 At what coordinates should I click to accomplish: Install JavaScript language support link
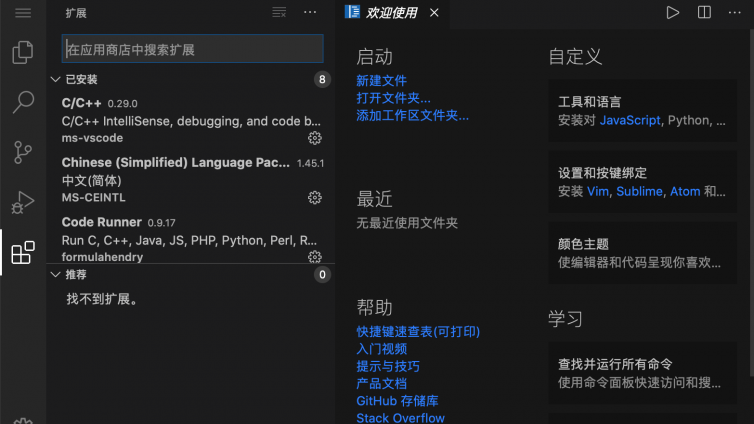pos(630,120)
